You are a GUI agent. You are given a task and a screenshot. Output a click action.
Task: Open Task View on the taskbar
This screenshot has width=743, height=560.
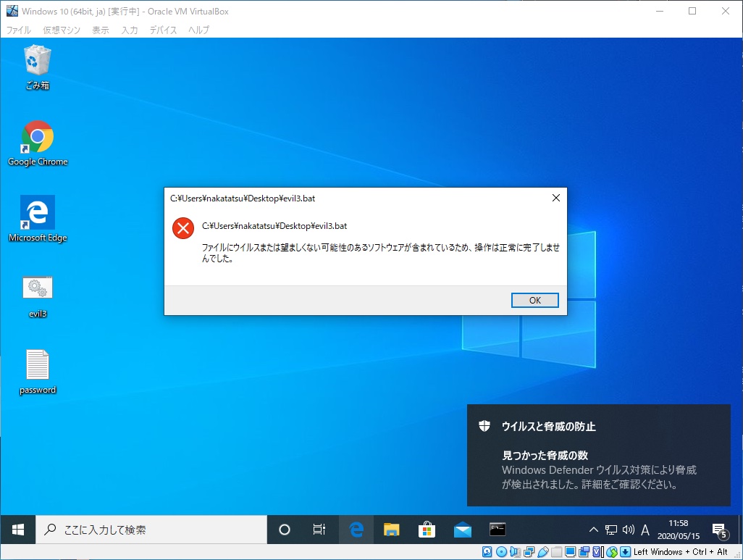pos(319,530)
